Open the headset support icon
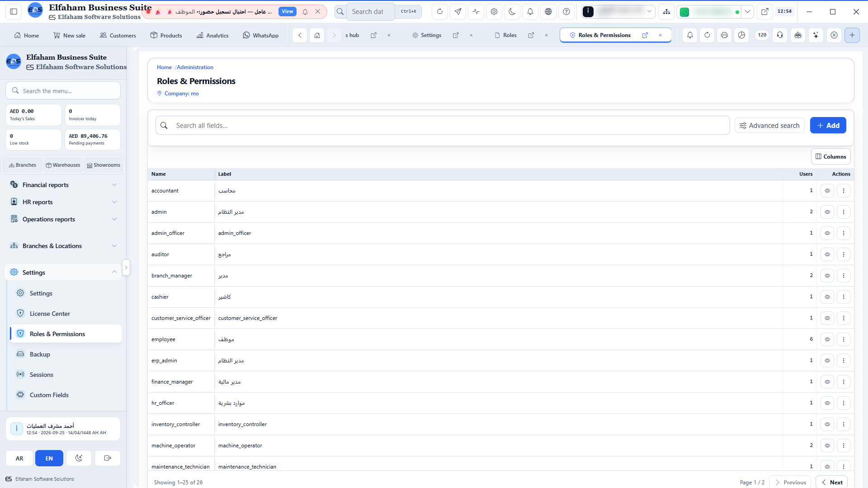 (x=780, y=35)
